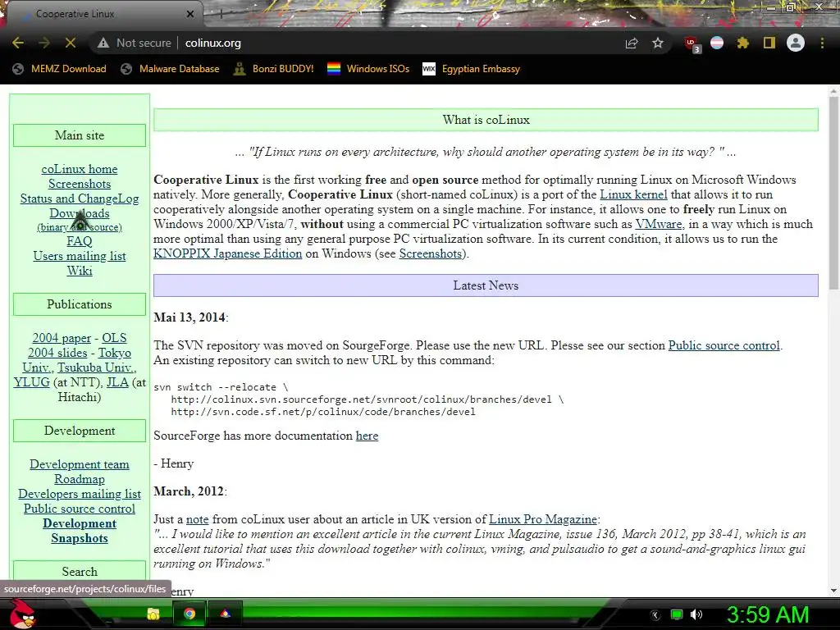Click the Chrome taskbar icon
840x630 pixels.
pyautogui.click(x=189, y=614)
